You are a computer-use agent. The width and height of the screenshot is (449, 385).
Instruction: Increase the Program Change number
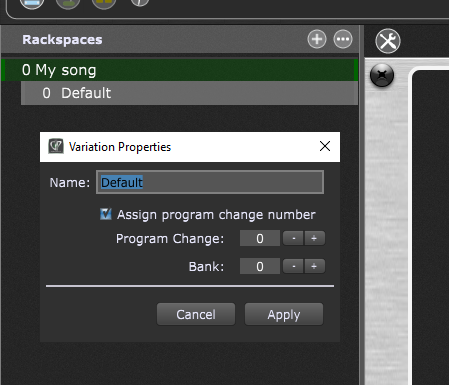click(314, 238)
